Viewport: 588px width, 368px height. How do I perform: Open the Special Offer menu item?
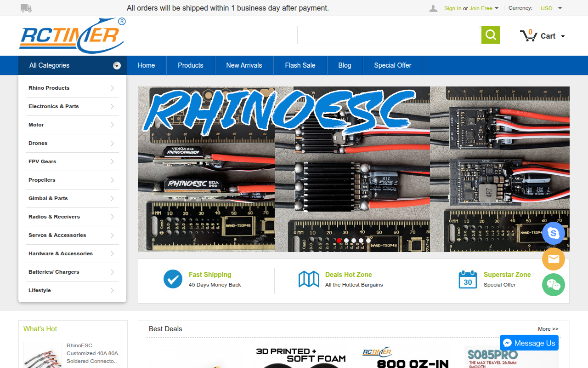tap(393, 65)
